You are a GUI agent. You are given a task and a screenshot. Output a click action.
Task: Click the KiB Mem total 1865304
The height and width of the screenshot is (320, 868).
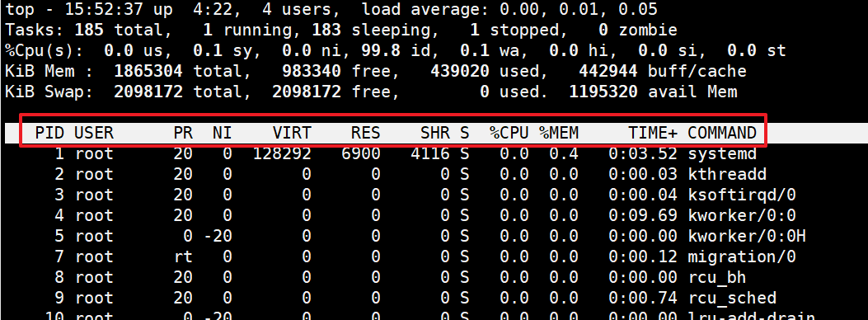[x=148, y=72]
